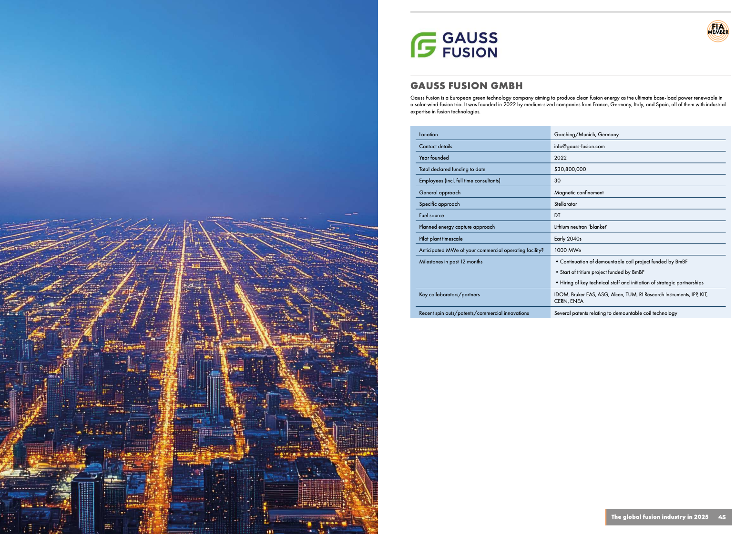Click the 'The global fusion industry in 2025' footer
756x534 pixels.
click(x=659, y=517)
